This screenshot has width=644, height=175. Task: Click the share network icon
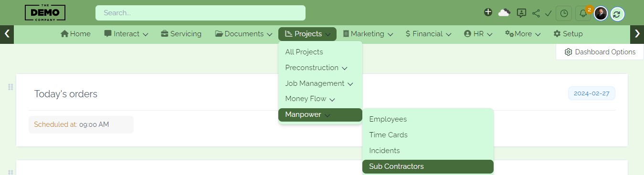tap(536, 13)
